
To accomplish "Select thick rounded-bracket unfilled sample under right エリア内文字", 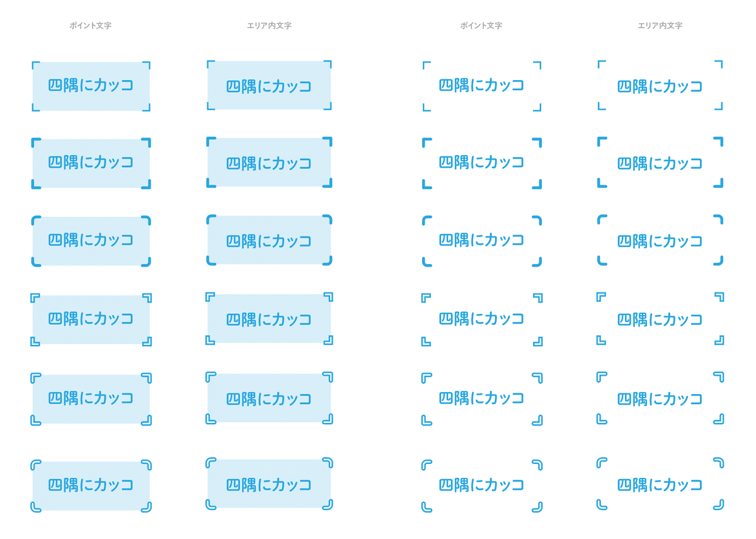I will 660,241.
